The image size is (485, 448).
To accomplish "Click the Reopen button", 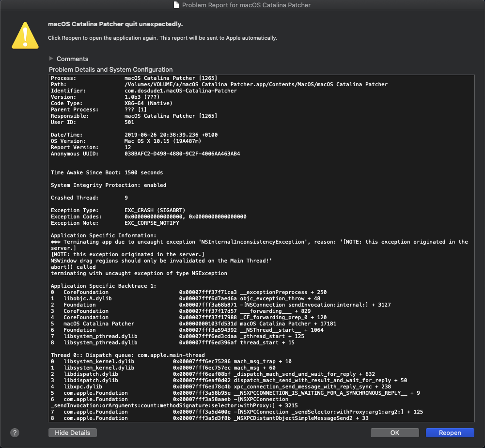I will pyautogui.click(x=450, y=433).
